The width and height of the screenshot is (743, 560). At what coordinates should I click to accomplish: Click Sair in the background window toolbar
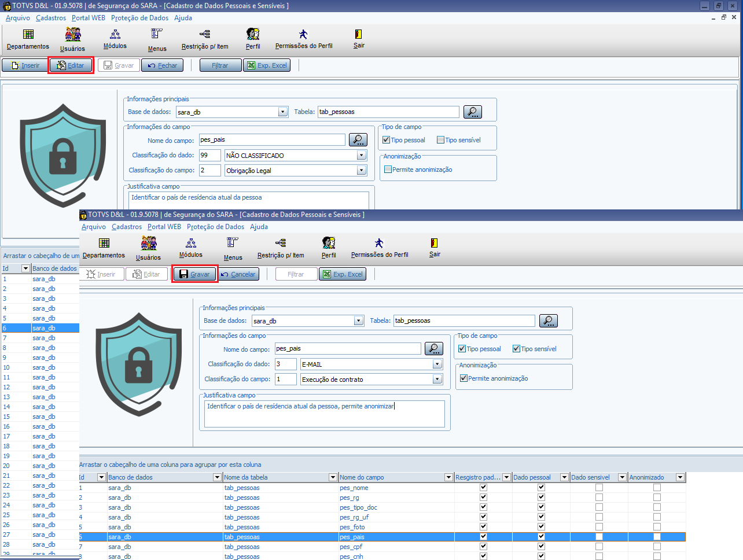[359, 39]
